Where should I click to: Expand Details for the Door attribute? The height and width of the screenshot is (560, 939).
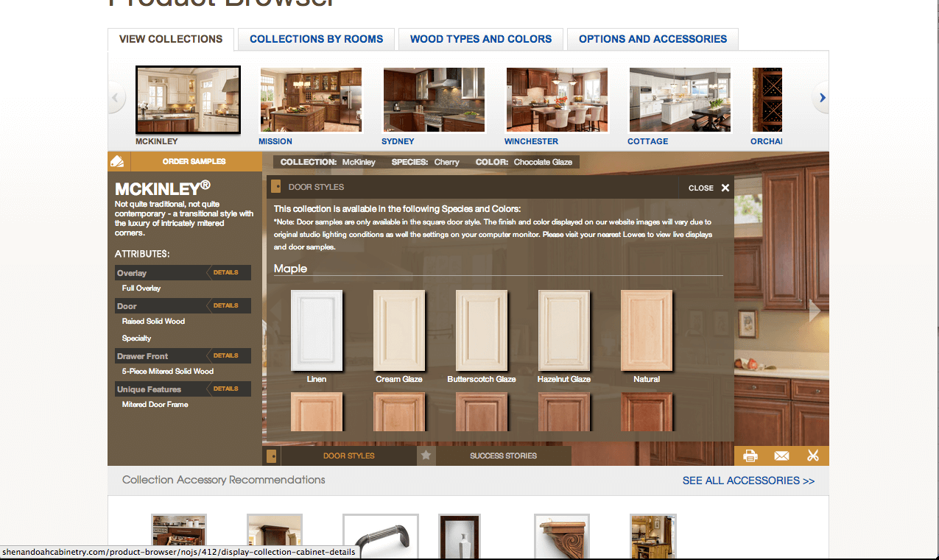226,305
